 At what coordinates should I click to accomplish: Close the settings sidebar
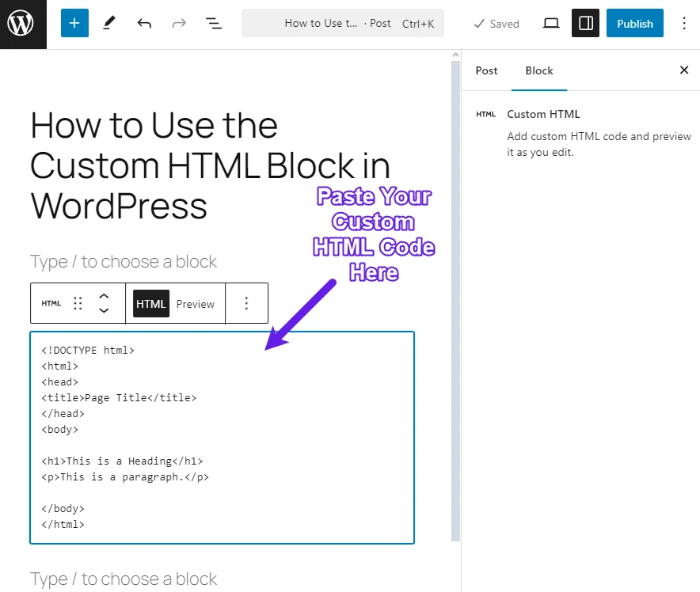[683, 70]
